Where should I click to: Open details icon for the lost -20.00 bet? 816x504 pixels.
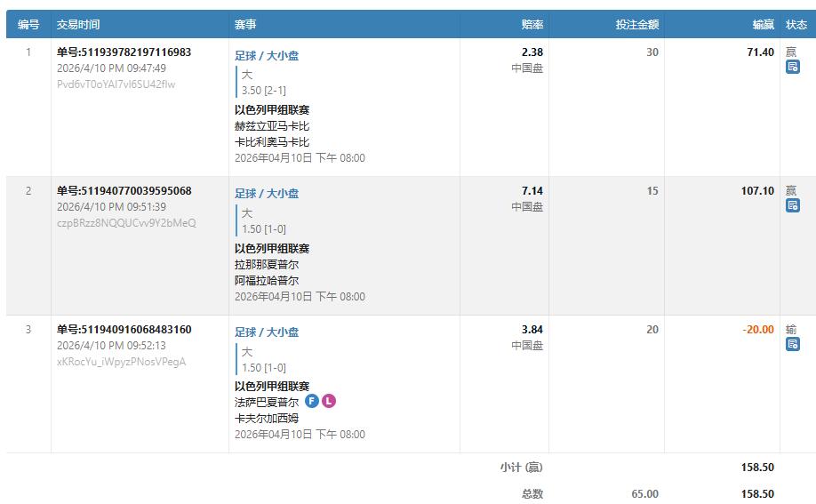(x=793, y=344)
